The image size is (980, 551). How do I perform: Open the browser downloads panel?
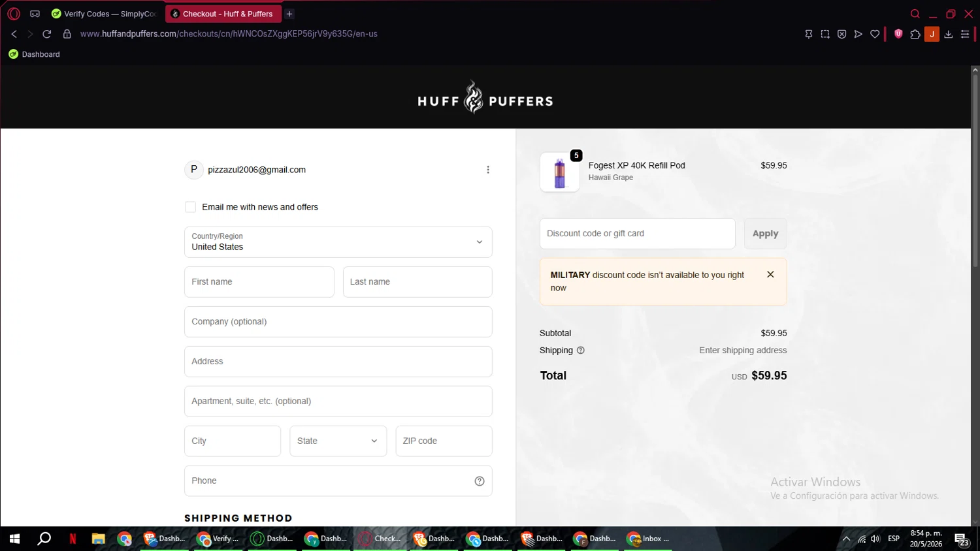click(949, 34)
